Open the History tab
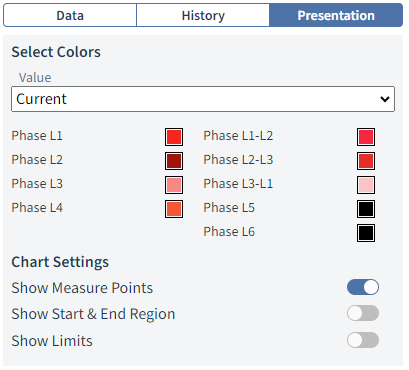This screenshot has height=370, width=409. pos(203,15)
